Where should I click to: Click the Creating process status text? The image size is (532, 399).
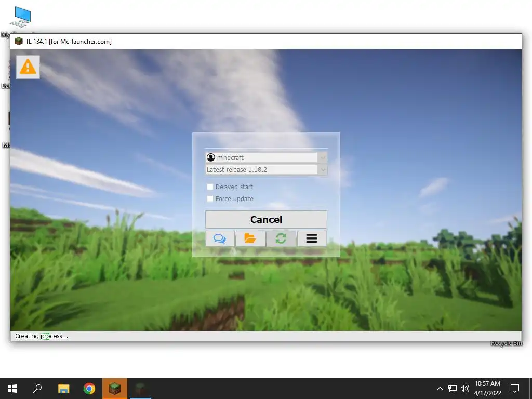pyautogui.click(x=42, y=336)
